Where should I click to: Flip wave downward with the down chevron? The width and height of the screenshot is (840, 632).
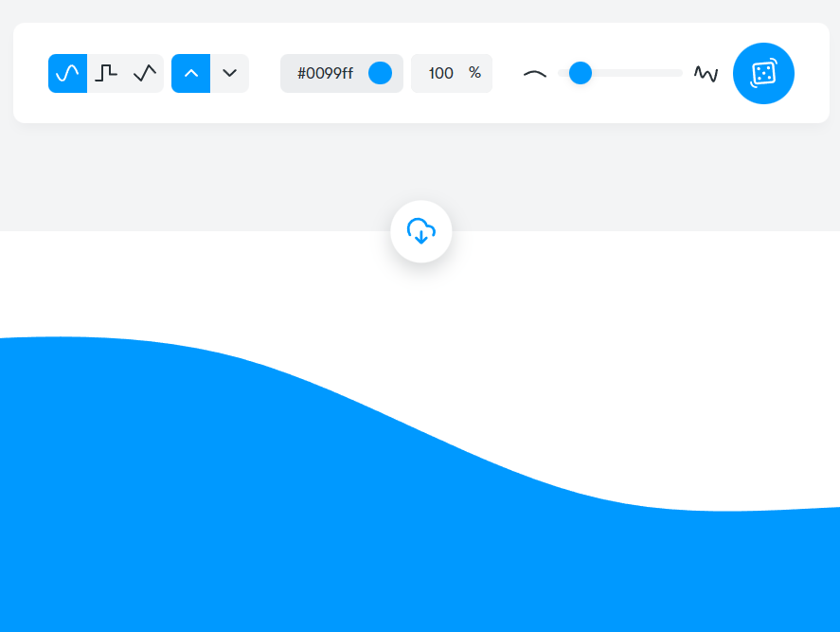230,74
